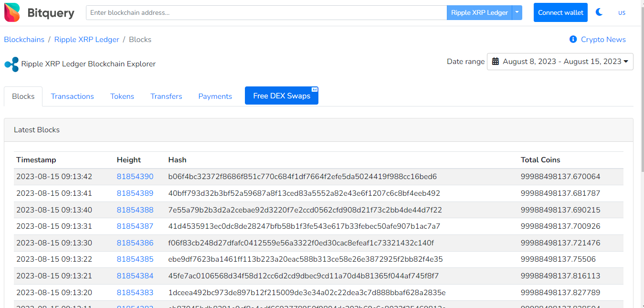Select the Blocks tab
Image resolution: width=644 pixels, height=308 pixels.
click(x=23, y=96)
